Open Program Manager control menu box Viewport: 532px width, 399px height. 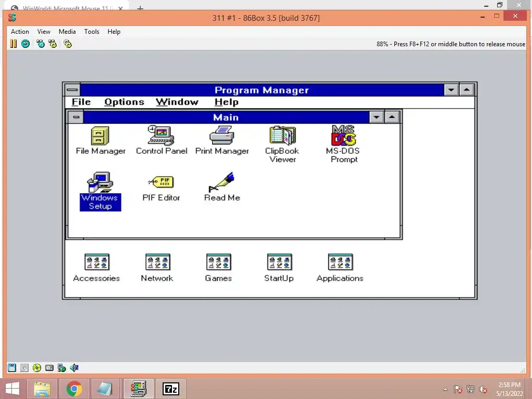(x=72, y=90)
